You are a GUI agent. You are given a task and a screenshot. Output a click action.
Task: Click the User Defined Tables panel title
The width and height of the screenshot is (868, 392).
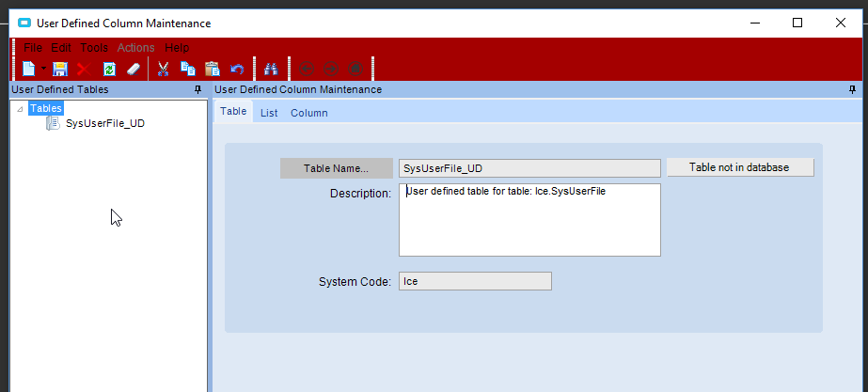[60, 89]
